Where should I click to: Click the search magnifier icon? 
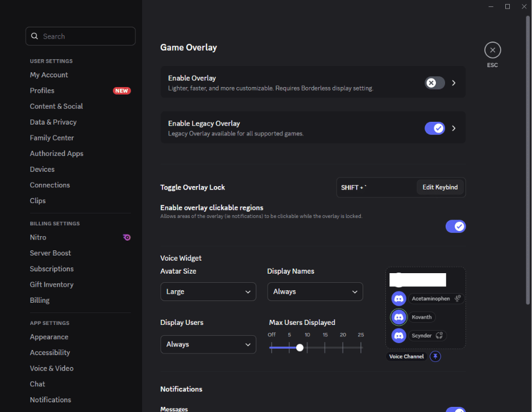pyautogui.click(x=34, y=36)
